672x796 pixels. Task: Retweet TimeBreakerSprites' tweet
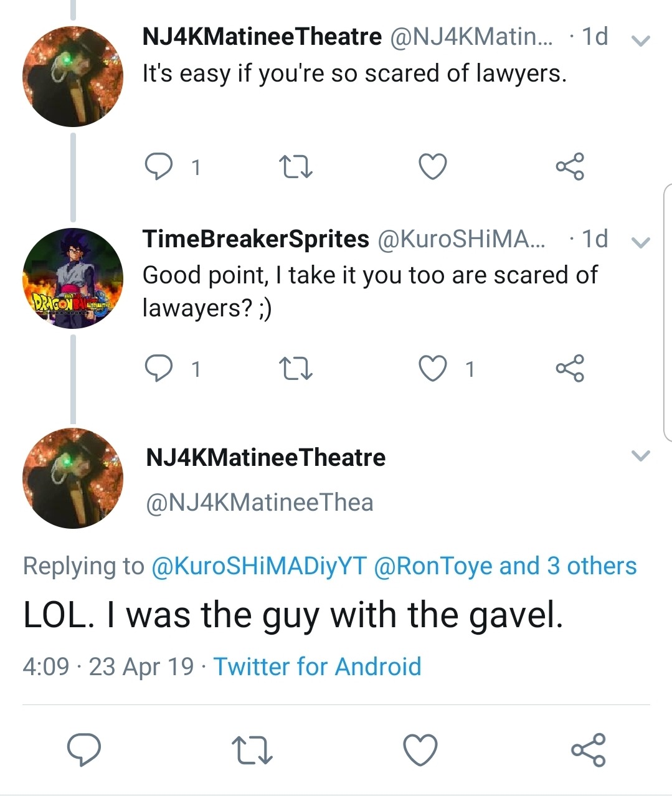[x=295, y=369]
